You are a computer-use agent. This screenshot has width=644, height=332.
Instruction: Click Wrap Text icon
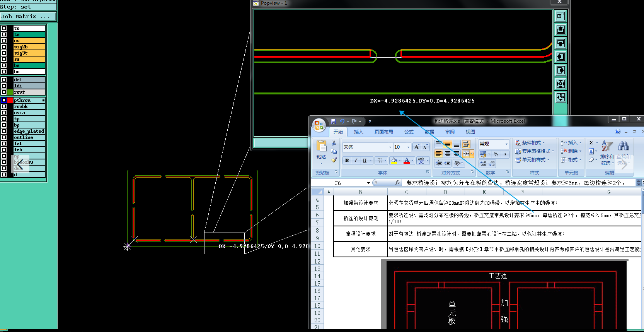(466, 144)
